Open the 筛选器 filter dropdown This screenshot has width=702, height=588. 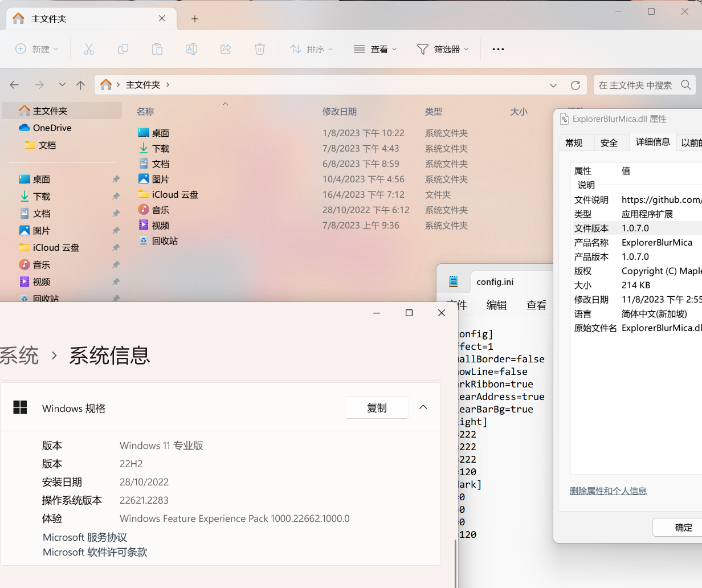tap(443, 49)
